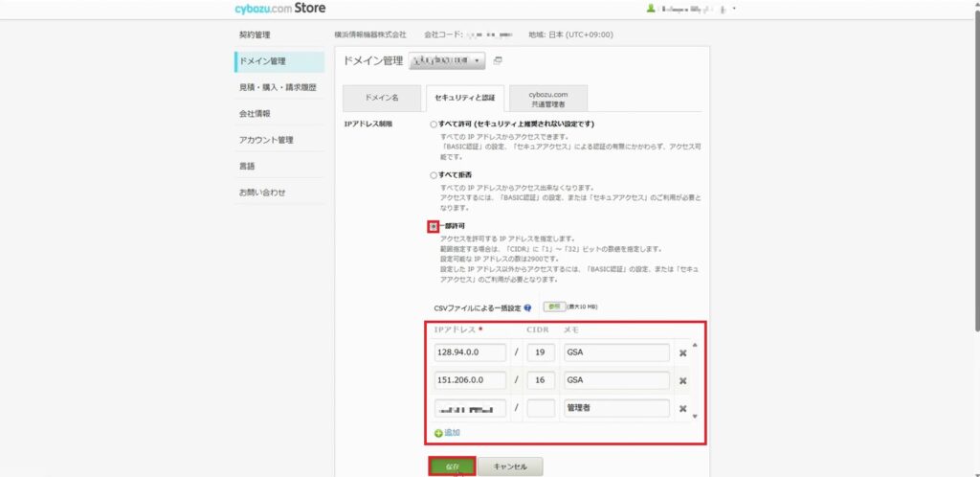Open the domain selector dropdown

(x=447, y=61)
